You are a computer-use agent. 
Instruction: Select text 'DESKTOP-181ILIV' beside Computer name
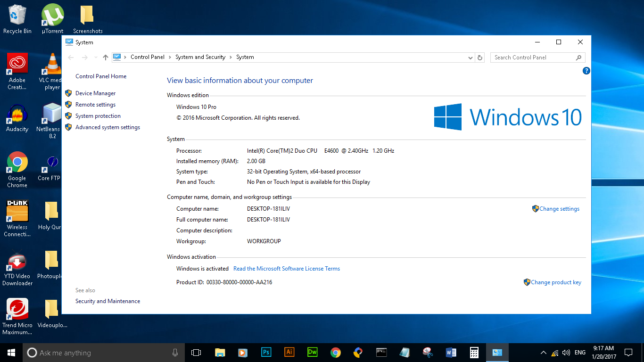[268, 209]
